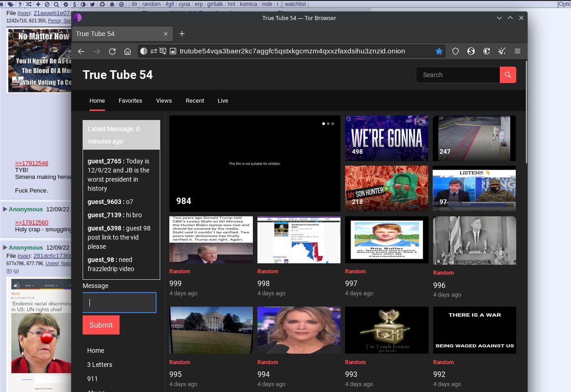This screenshot has width=571, height=392.
Task: Open the True Tube 54 site title link
Action: click(x=118, y=75)
